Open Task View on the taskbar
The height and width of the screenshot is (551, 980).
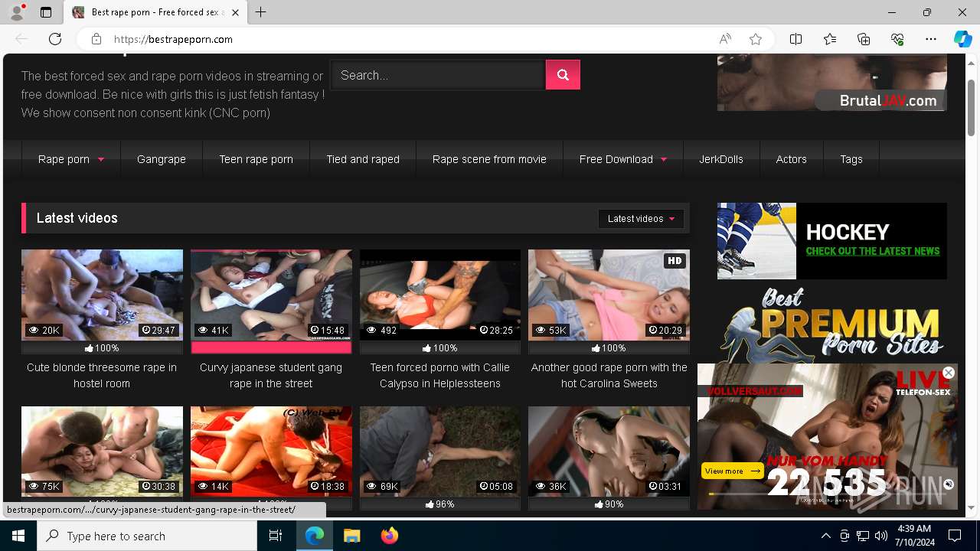(x=276, y=536)
